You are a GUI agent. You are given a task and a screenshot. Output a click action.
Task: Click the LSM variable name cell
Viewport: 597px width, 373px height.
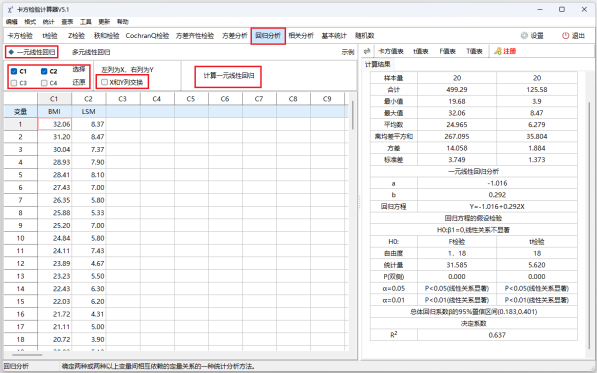coord(88,112)
